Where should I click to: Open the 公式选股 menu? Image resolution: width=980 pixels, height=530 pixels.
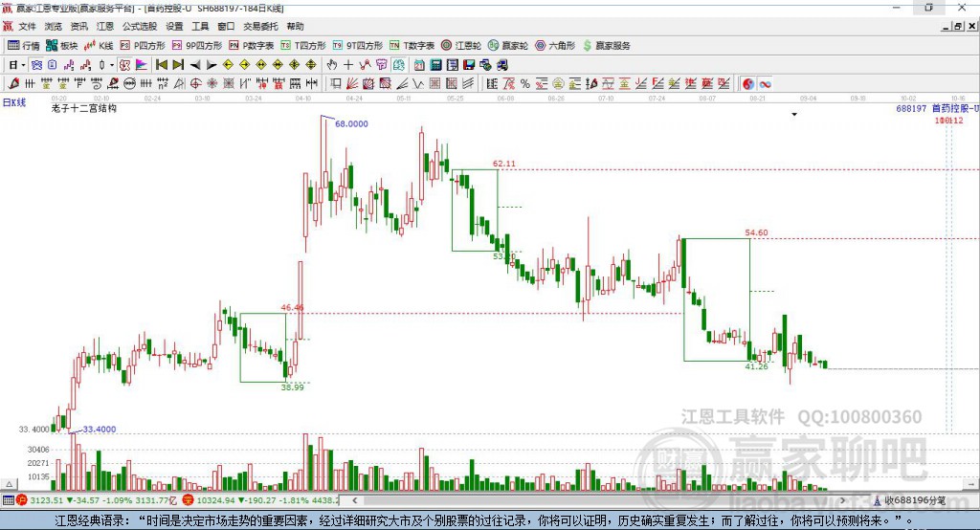(x=140, y=26)
